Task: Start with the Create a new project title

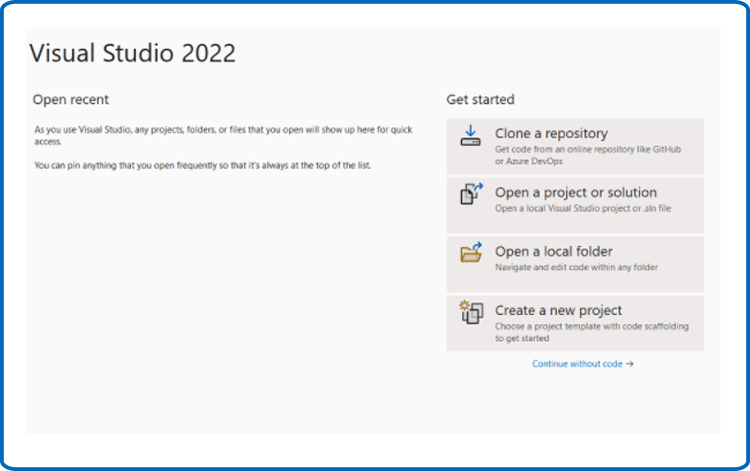Action: tap(558, 311)
